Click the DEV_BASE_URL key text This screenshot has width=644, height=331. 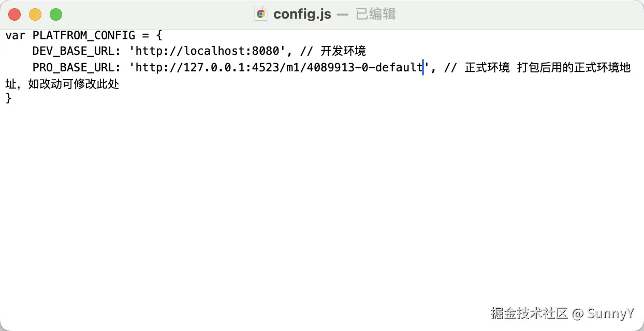tap(73, 52)
